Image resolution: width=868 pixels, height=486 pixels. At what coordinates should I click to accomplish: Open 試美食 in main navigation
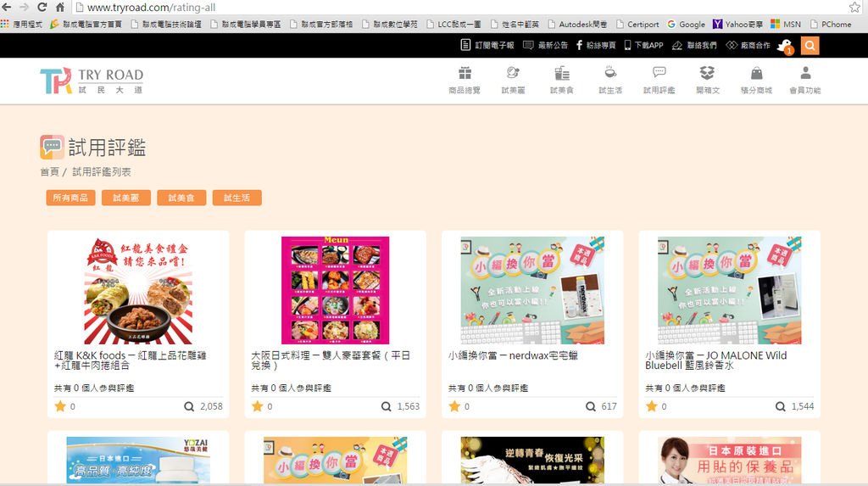point(562,81)
